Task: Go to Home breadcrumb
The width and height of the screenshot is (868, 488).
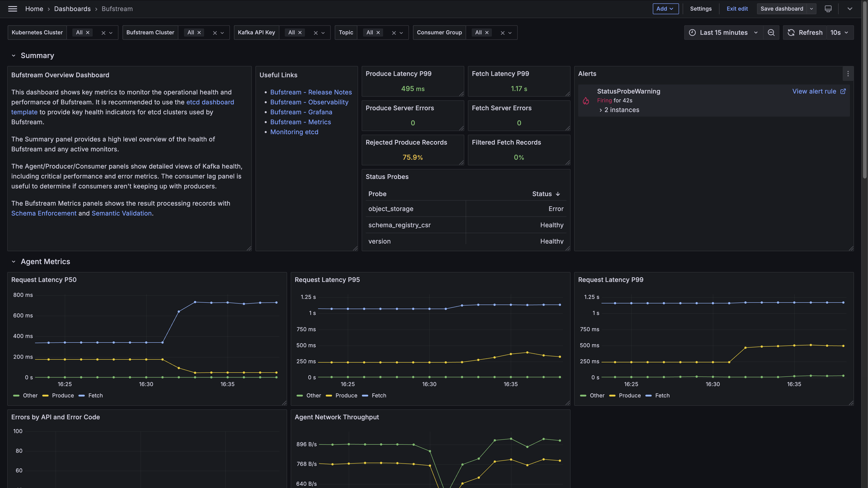Action: [34, 9]
